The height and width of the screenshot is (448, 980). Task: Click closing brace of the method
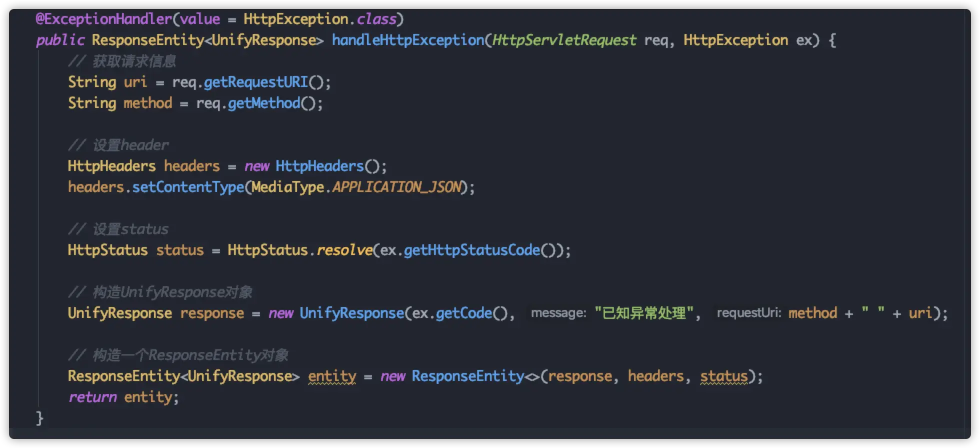point(39,418)
